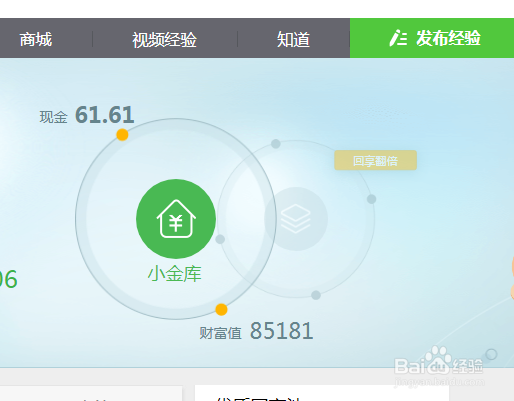The width and height of the screenshot is (514, 401).
Task: Open the 小金库 green house icon
Action: 176,219
